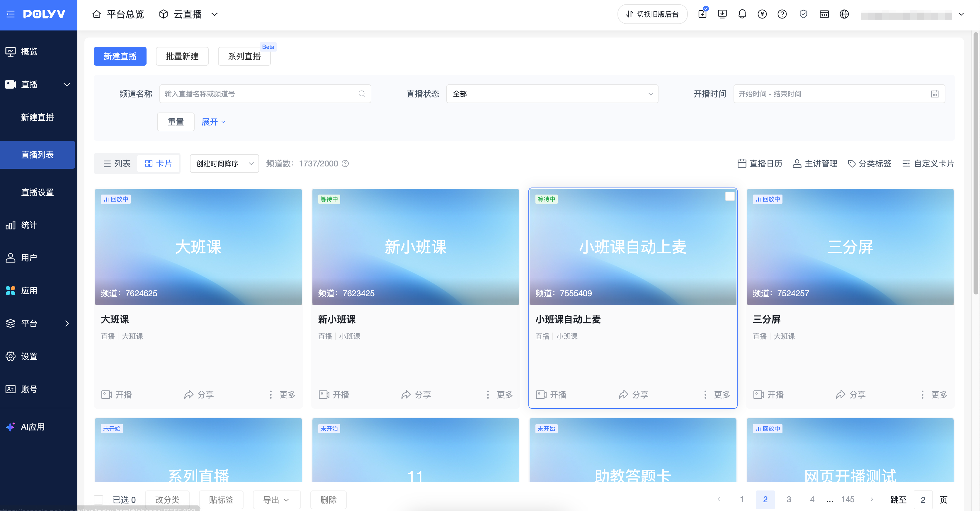Select 直播列表 in the sidebar
Screen dimensions: 980x511
coord(38,154)
